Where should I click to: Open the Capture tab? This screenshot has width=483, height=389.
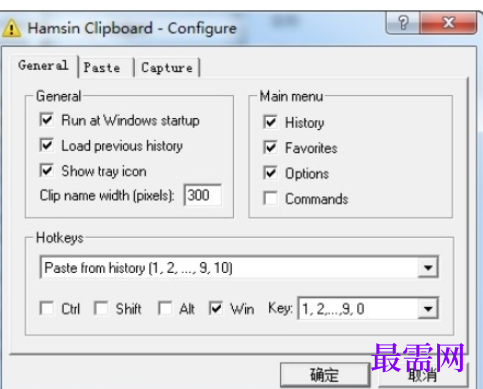click(167, 68)
